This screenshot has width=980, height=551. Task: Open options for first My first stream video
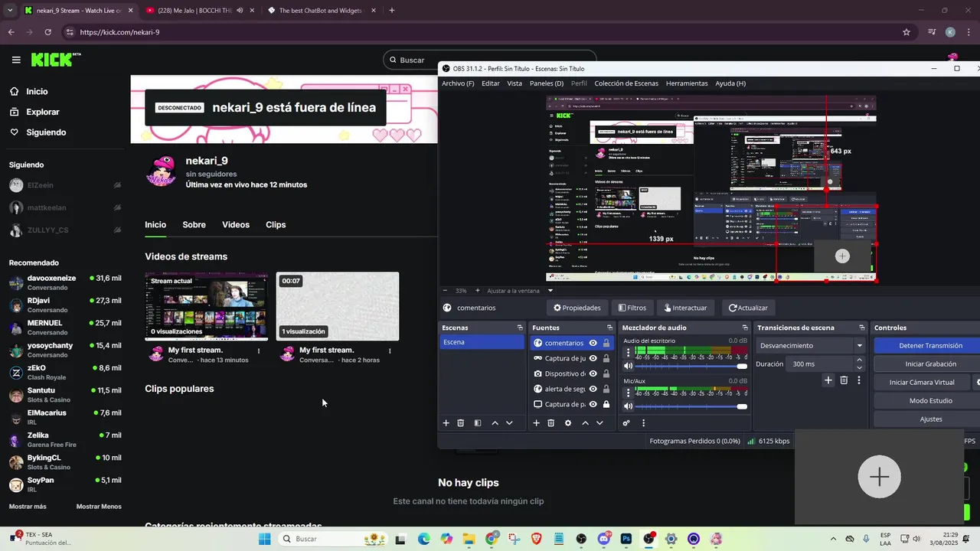(x=259, y=351)
